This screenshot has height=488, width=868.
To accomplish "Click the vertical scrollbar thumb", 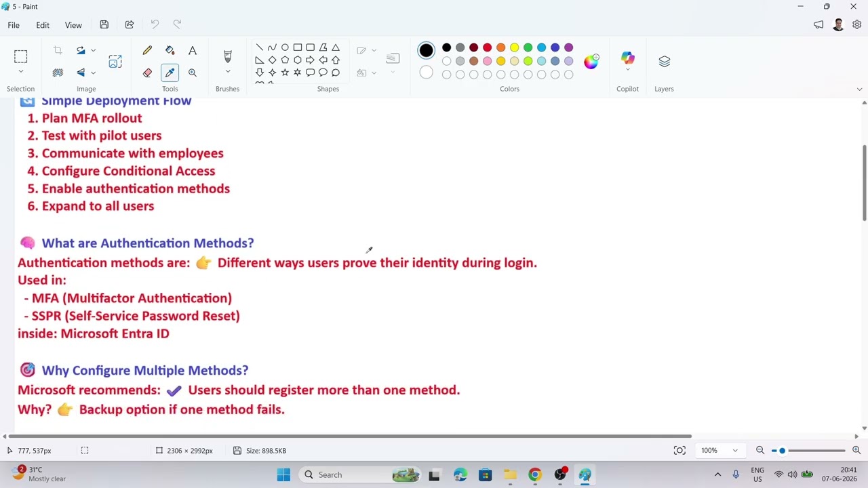I will tap(864, 182).
